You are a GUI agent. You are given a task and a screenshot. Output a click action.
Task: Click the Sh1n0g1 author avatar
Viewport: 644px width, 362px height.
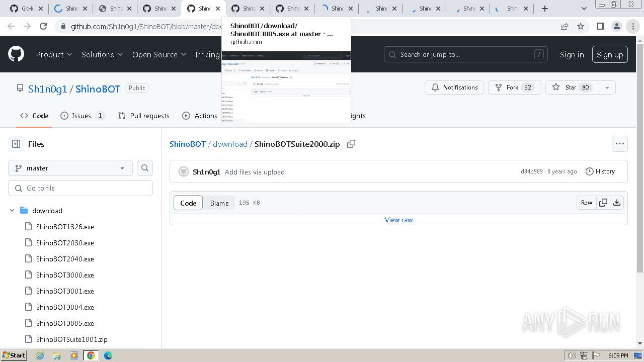(x=184, y=172)
